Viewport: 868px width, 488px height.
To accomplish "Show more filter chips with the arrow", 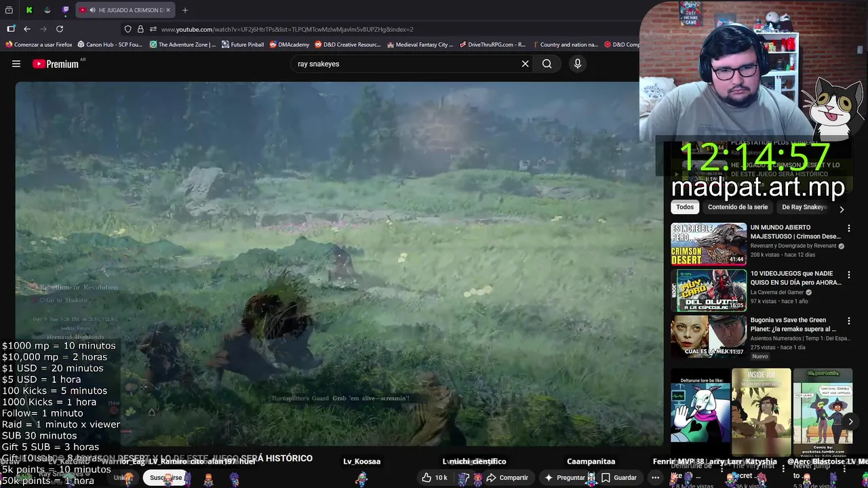I will click(842, 209).
